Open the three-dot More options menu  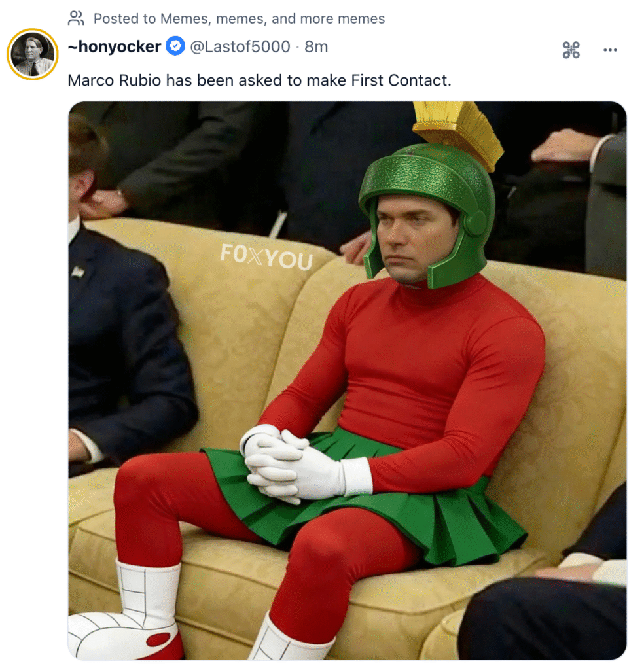pyautogui.click(x=610, y=50)
